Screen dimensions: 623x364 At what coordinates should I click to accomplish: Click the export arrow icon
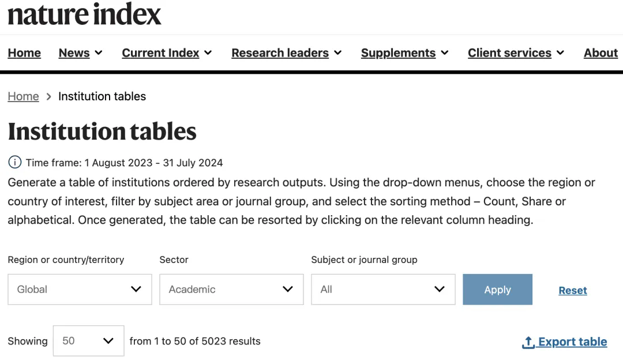click(x=528, y=342)
